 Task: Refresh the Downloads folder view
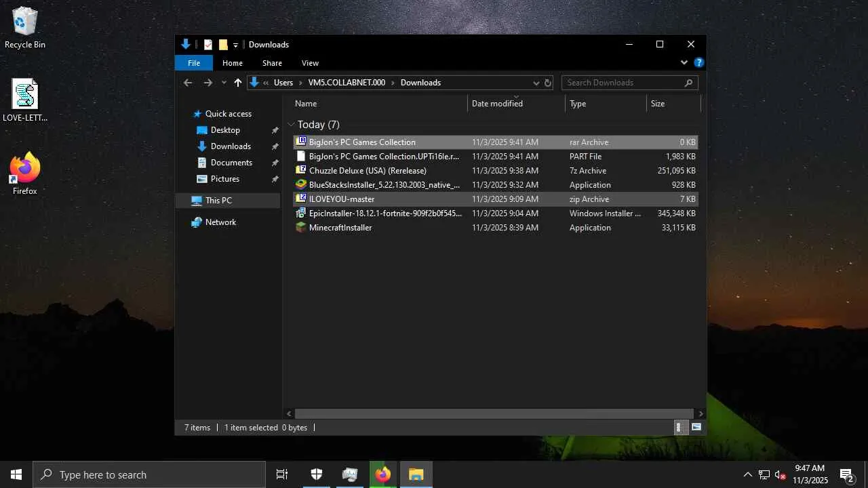point(547,83)
